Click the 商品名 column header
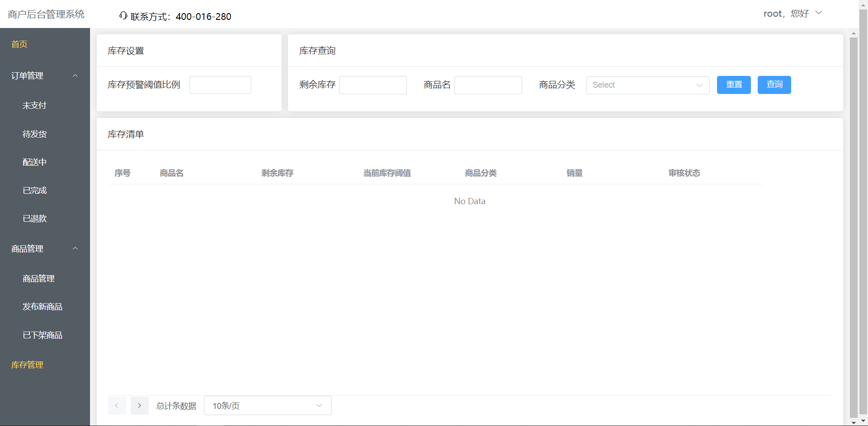The image size is (868, 426). click(172, 173)
